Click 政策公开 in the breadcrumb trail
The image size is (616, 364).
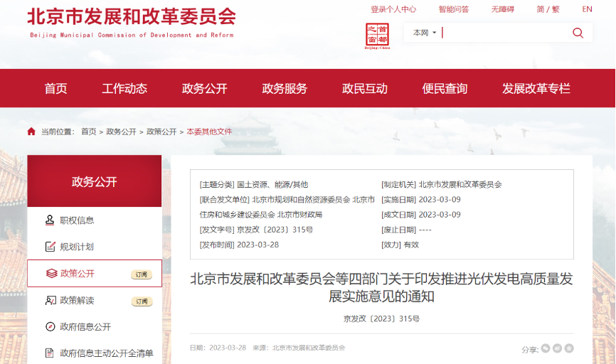point(161,132)
